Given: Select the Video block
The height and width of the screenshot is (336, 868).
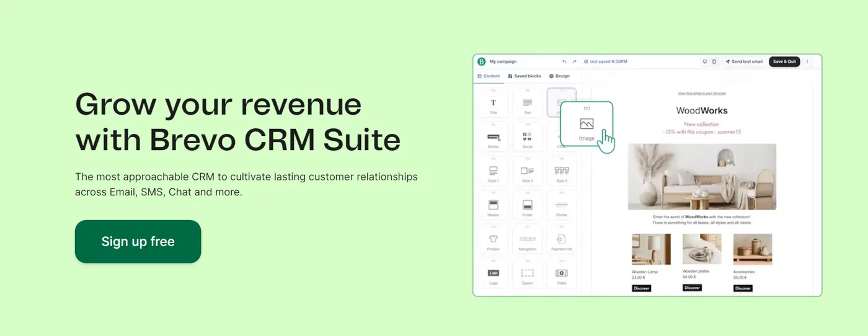Looking at the screenshot, I should 562,273.
